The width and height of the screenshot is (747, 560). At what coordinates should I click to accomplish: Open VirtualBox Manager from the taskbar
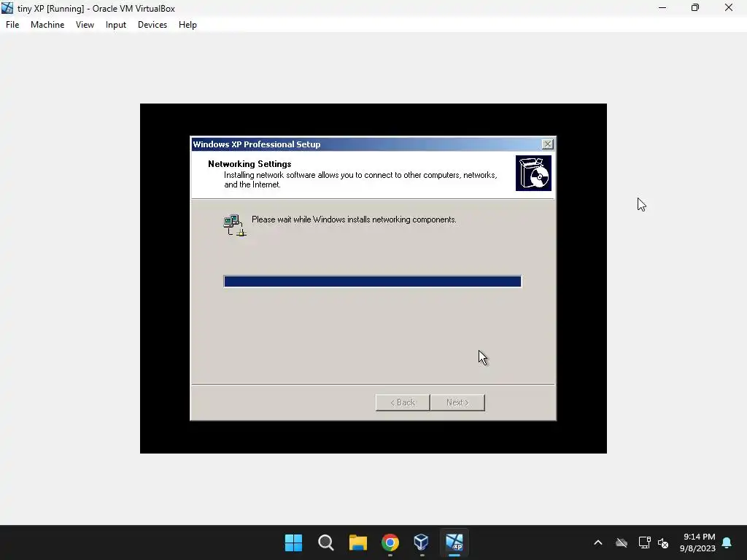(422, 542)
